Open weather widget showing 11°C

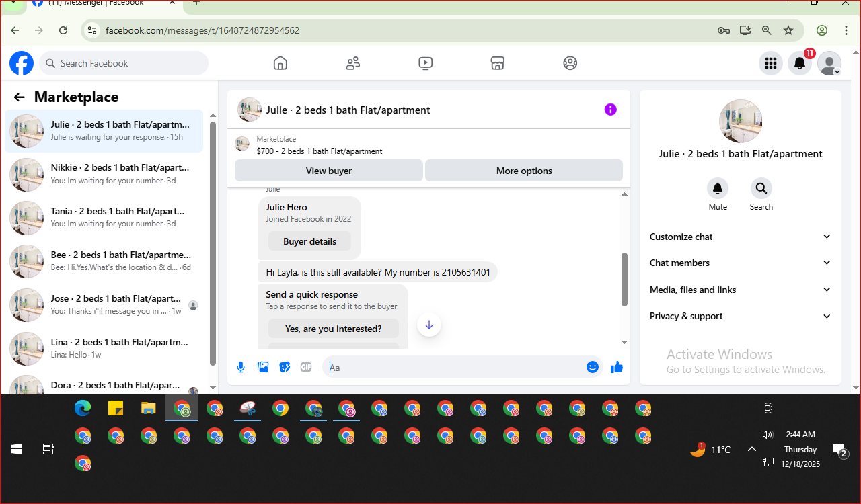(710, 450)
